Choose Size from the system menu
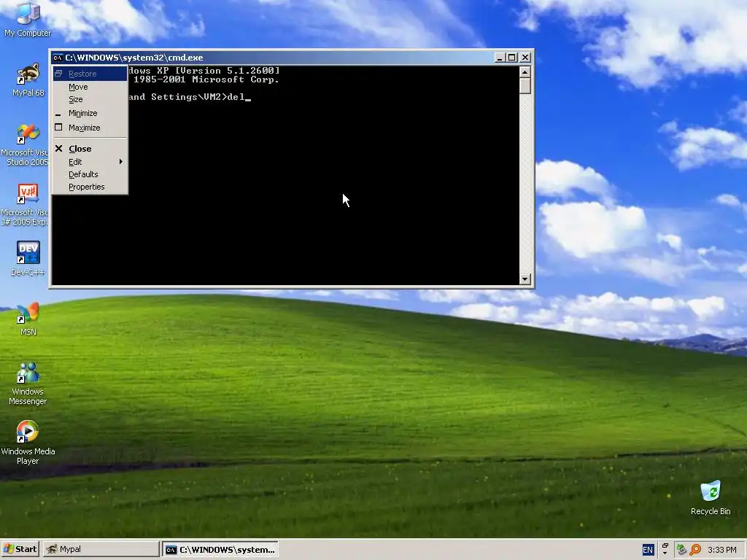 point(90,99)
